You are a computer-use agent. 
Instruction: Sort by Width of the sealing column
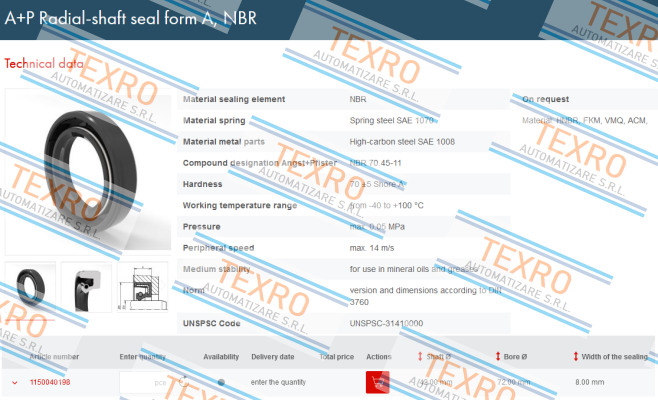pos(611,357)
